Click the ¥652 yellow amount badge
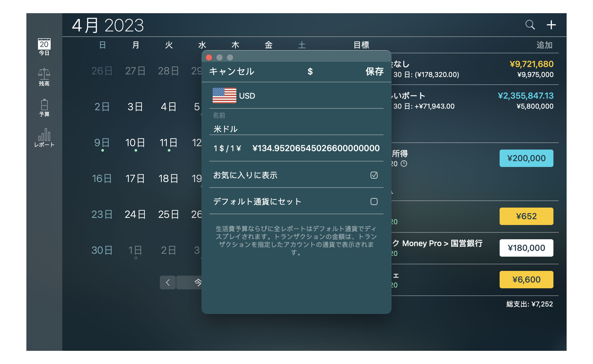Screen dimensions: 593x364 pyautogui.click(x=526, y=216)
